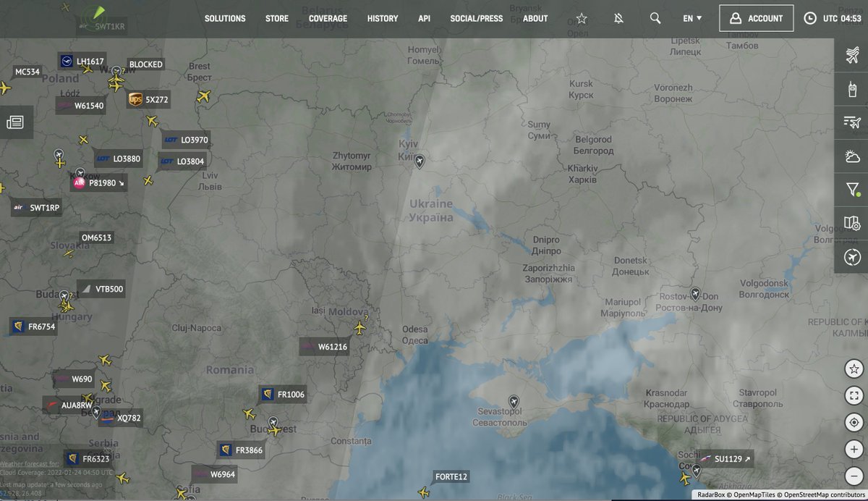The image size is (868, 501).
Task: Select flight W61540 label
Action: pos(82,106)
